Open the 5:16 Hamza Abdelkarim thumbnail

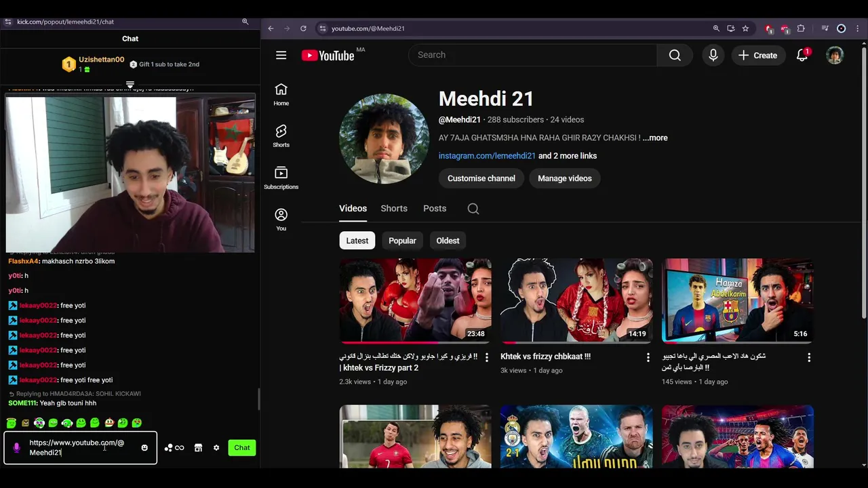pos(738,300)
